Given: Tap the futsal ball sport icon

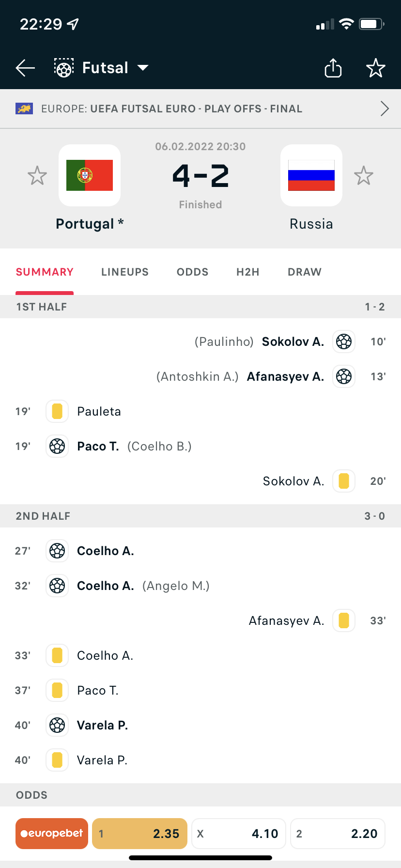Looking at the screenshot, I should [x=64, y=68].
